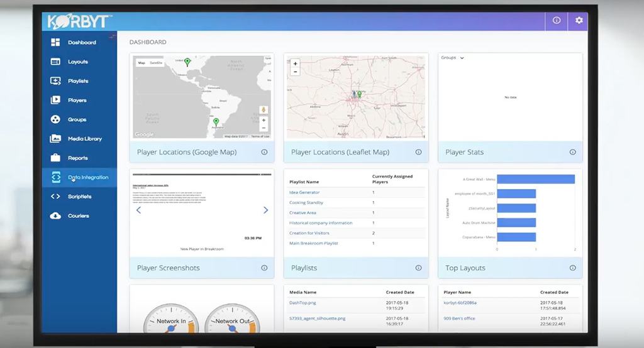
Task: Click the A Great Wall - Menu bar
Action: (x=536, y=179)
